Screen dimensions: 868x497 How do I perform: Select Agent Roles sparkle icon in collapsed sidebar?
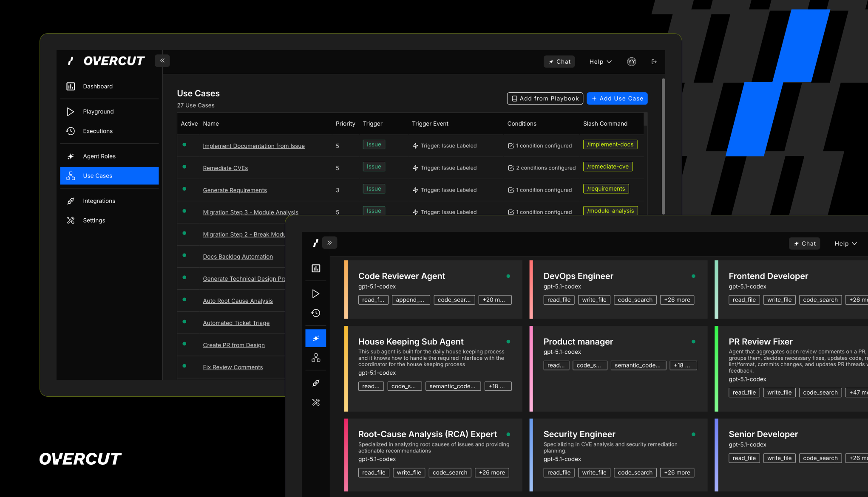coord(315,338)
